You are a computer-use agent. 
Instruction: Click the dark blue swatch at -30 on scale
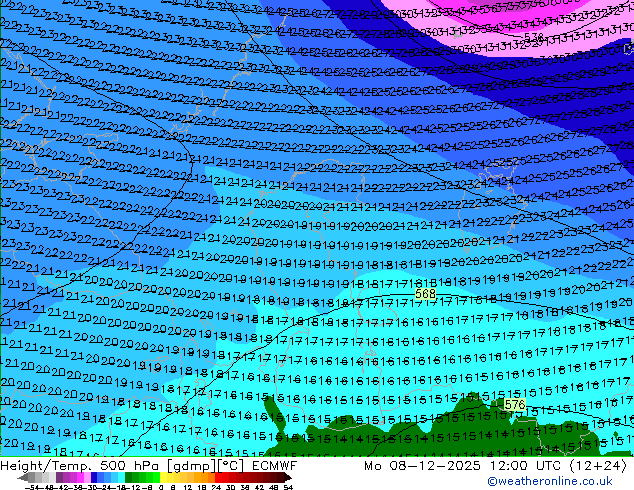coord(94,477)
